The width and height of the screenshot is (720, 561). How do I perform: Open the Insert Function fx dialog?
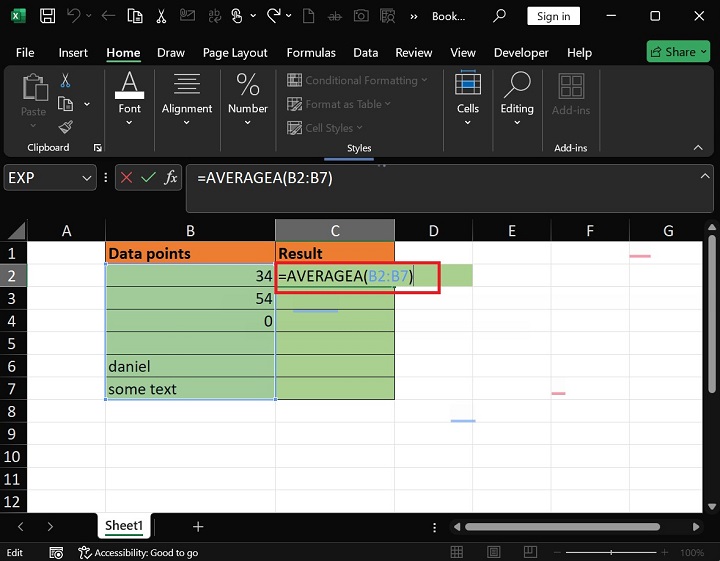[x=171, y=177]
